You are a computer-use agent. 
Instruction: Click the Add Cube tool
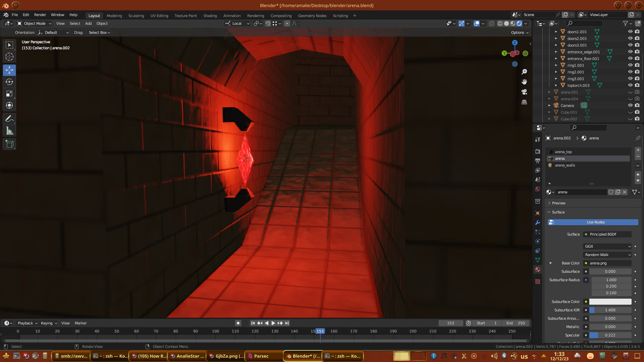(9, 144)
